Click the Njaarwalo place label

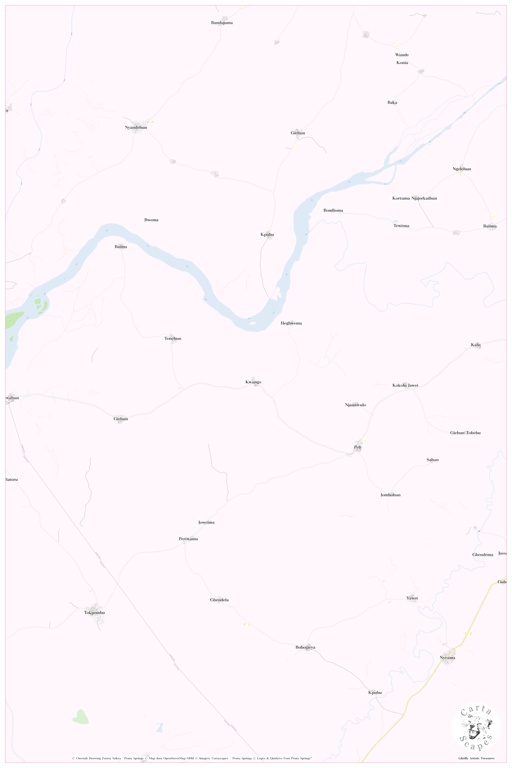point(355,405)
